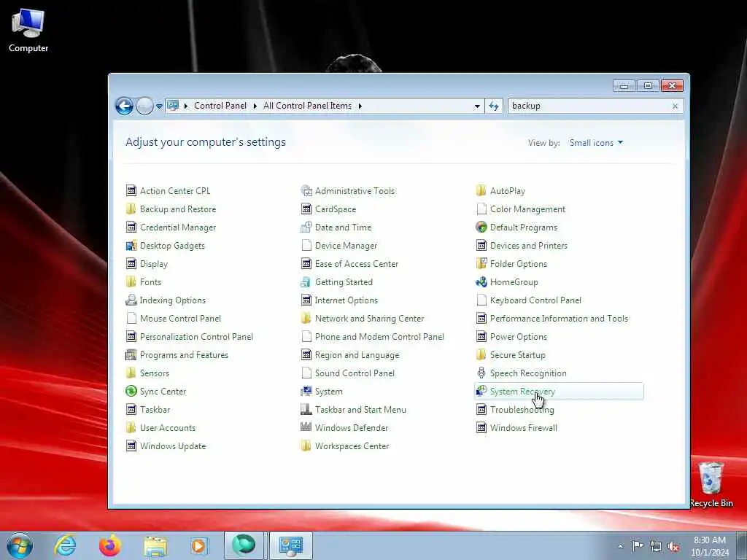Launch Internet Explorer from the taskbar

coord(65,545)
